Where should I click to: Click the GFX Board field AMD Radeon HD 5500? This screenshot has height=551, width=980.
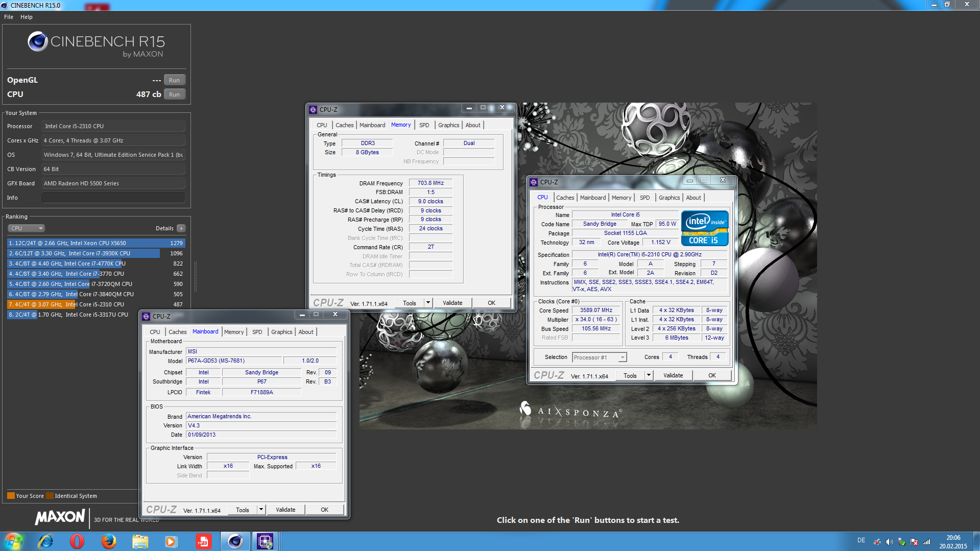113,183
